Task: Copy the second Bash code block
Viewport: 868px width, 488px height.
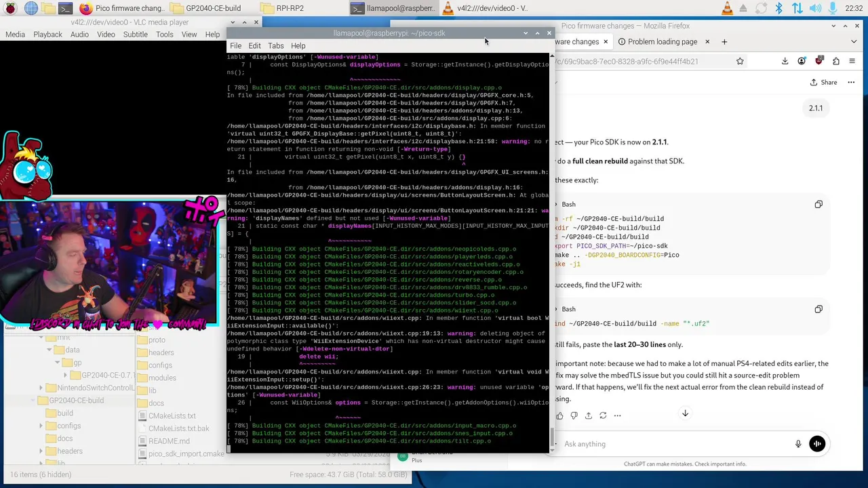Action: tap(818, 309)
